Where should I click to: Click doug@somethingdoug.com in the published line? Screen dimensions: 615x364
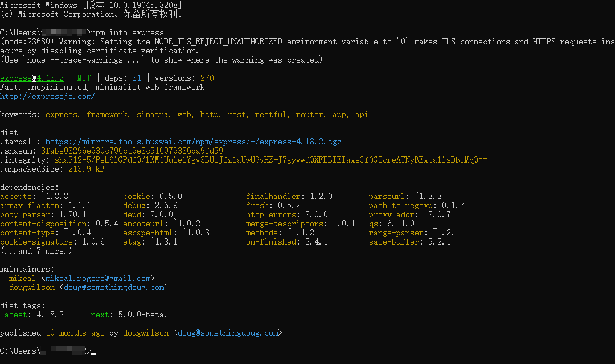pos(228,333)
